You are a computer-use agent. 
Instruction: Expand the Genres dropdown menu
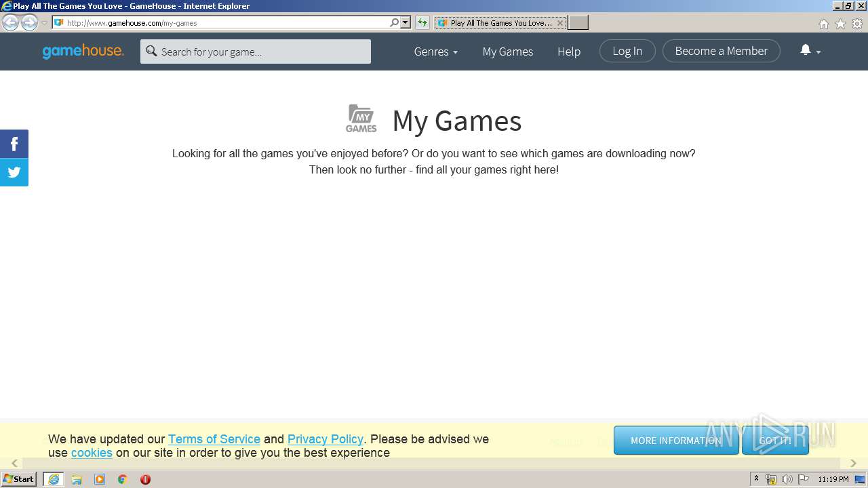click(x=436, y=52)
